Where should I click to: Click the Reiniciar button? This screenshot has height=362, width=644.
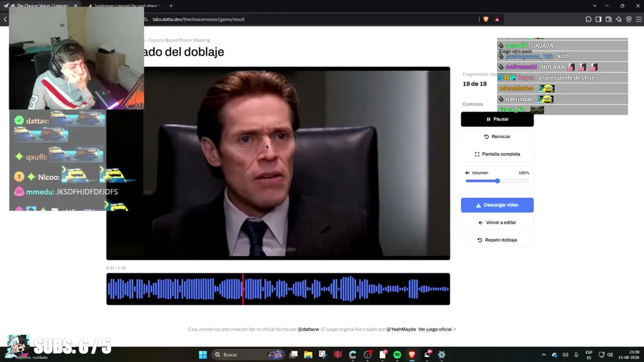pos(497,137)
